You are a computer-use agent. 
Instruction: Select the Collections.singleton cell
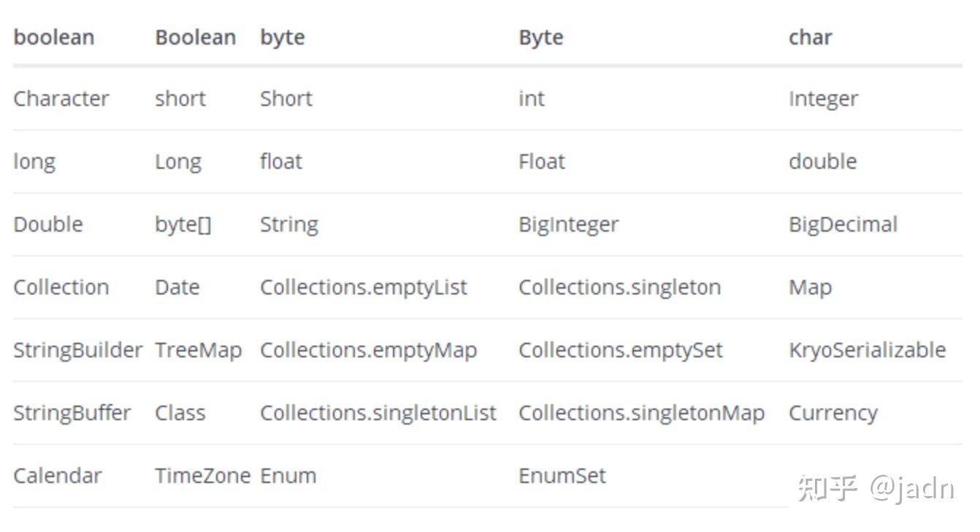(619, 287)
